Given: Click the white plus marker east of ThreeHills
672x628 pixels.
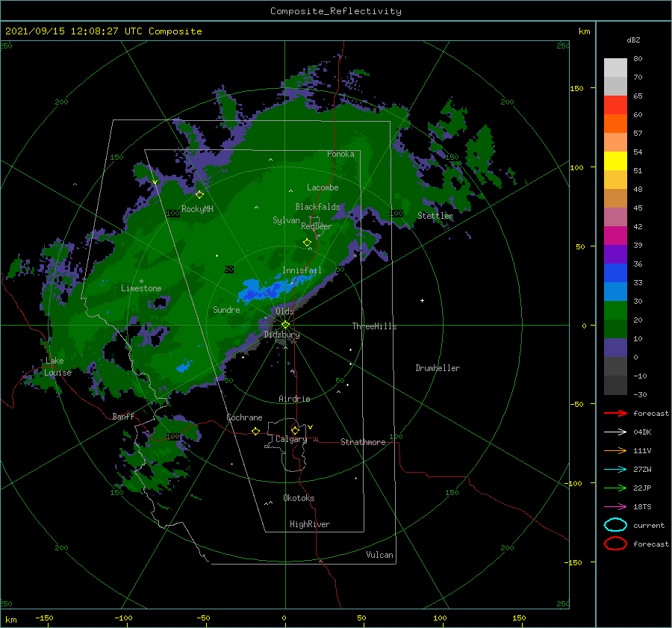Looking at the screenshot, I should point(422,300).
